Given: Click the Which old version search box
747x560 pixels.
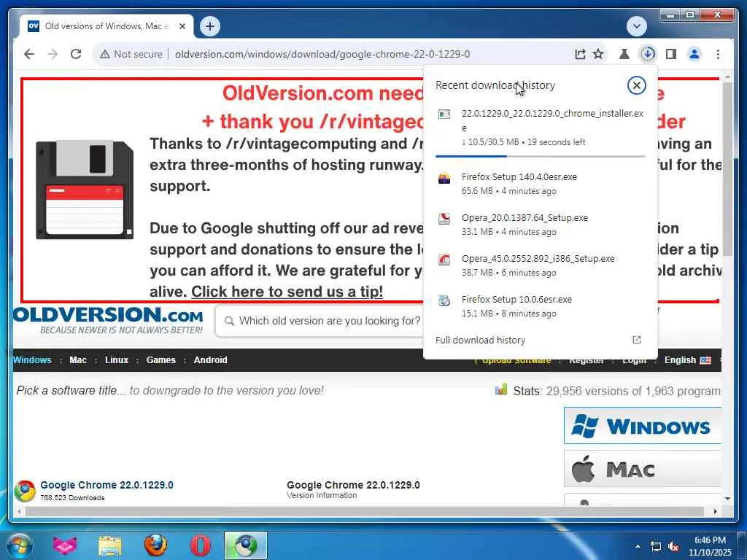Looking at the screenshot, I should point(320,321).
